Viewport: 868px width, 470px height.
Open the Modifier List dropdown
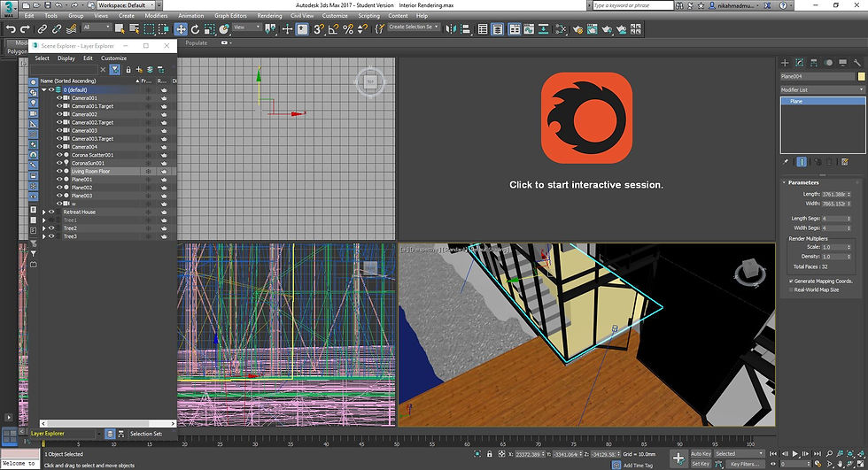822,89
